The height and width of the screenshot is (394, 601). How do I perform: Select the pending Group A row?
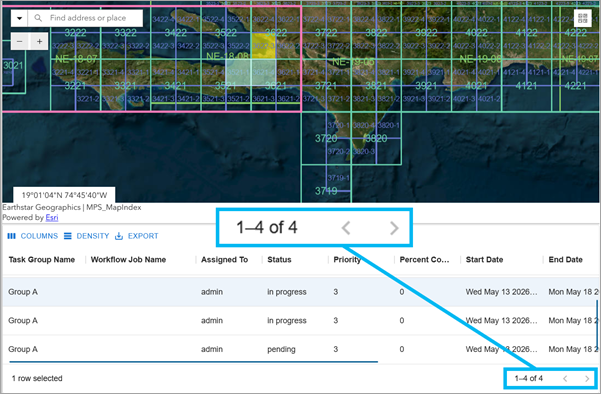point(300,349)
